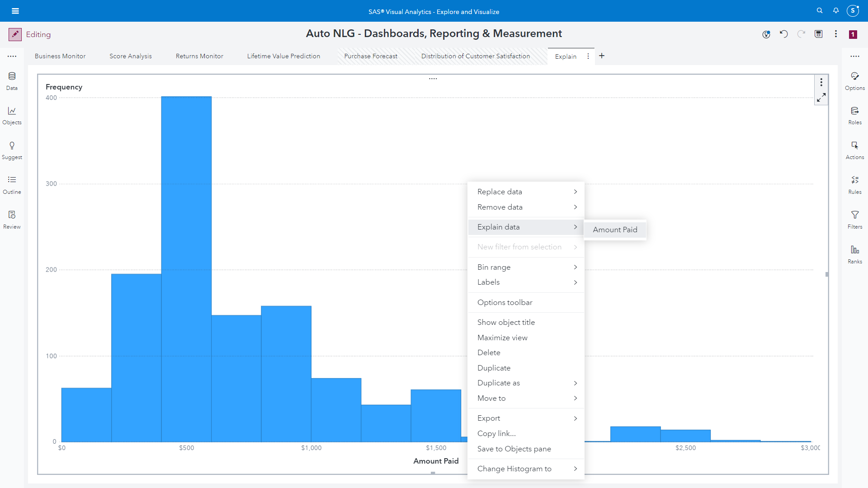
Task: Open the Ranks pane icon
Action: [854, 250]
